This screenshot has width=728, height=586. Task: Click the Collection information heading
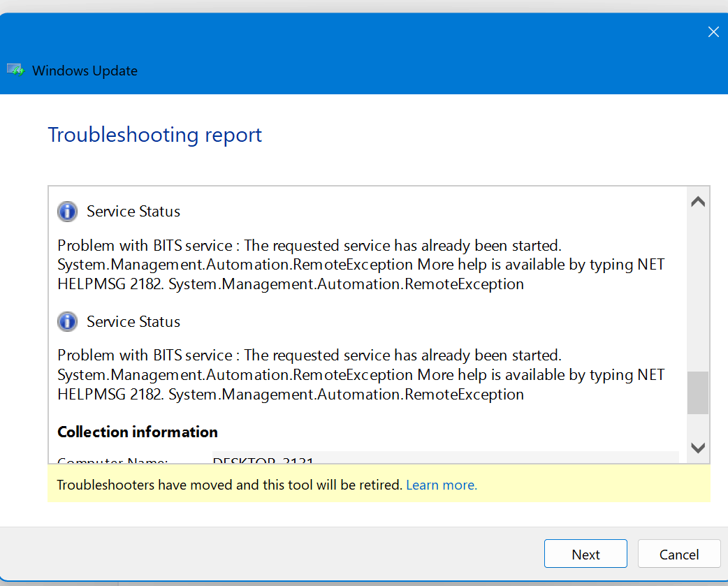point(138,432)
